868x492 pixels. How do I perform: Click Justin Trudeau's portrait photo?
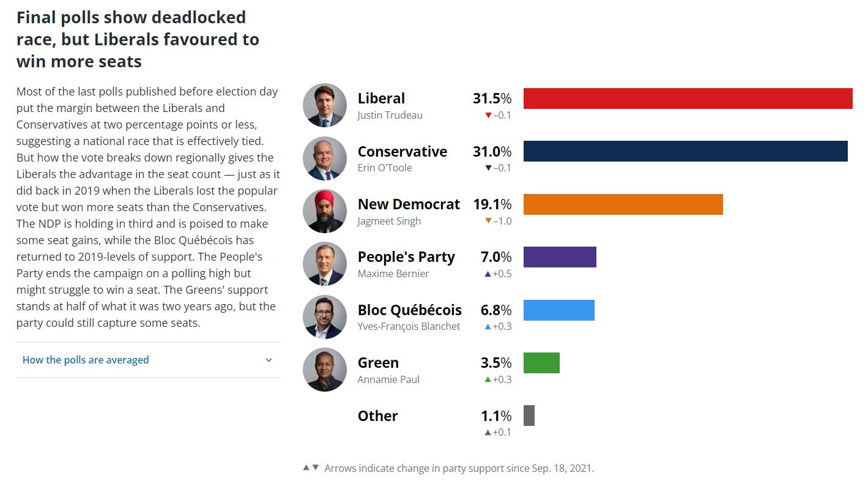click(324, 105)
